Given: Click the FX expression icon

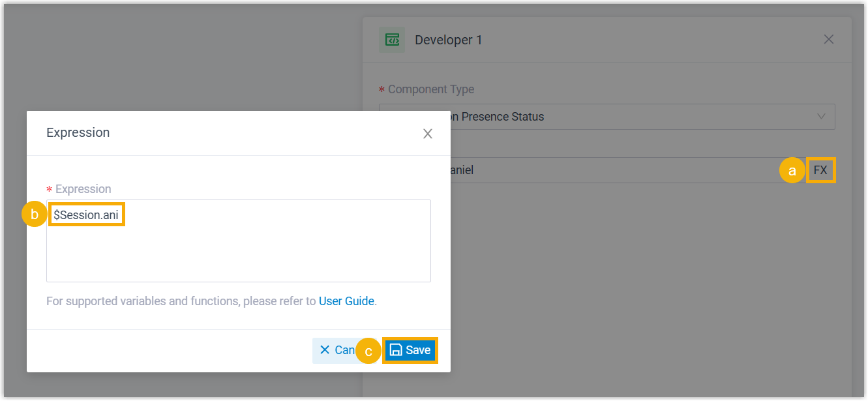Looking at the screenshot, I should click(820, 170).
